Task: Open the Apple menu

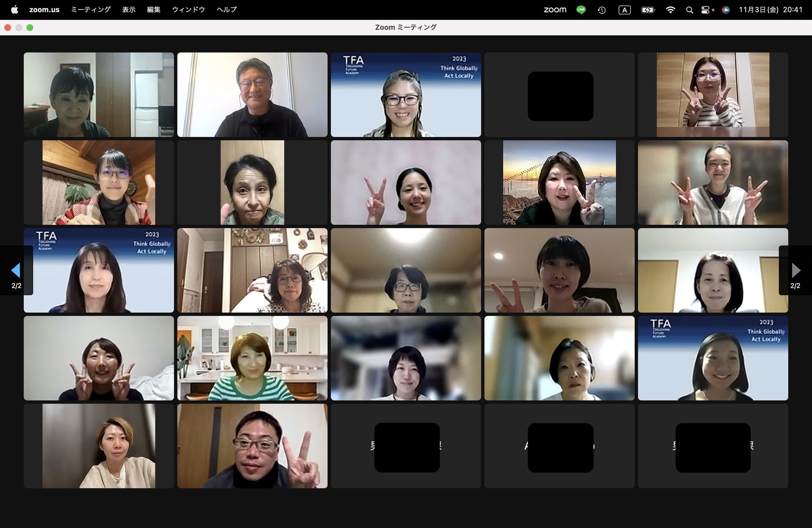Action: [x=15, y=10]
